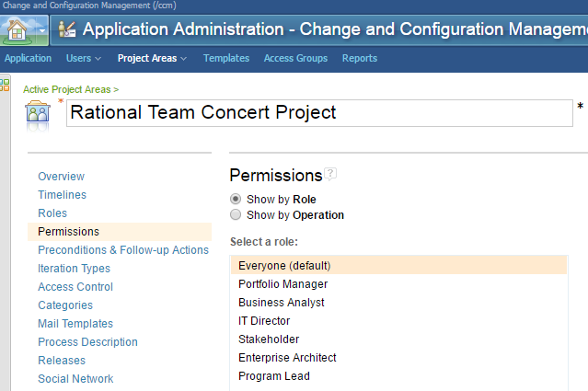588x391 pixels.
Task: Open the Access Groups tab
Action: (x=295, y=58)
